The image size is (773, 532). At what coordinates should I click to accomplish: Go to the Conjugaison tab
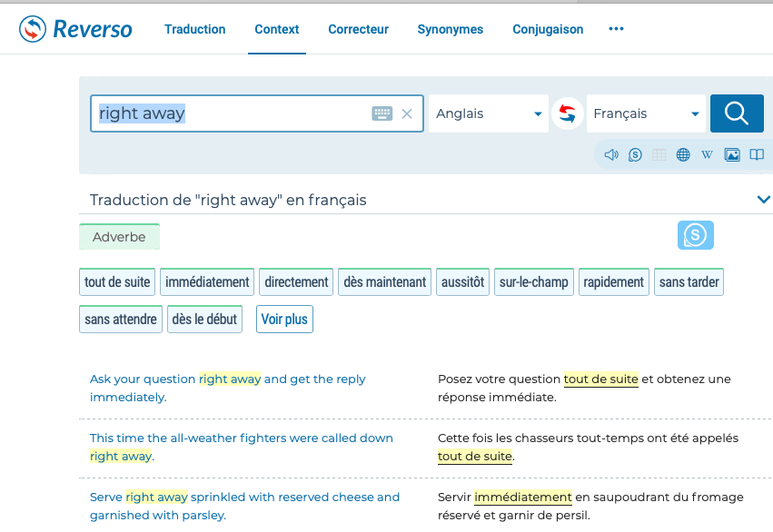(548, 29)
